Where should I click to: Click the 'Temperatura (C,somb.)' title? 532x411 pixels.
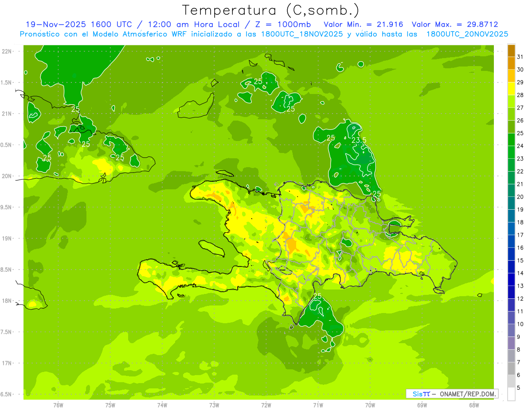[x=270, y=10]
